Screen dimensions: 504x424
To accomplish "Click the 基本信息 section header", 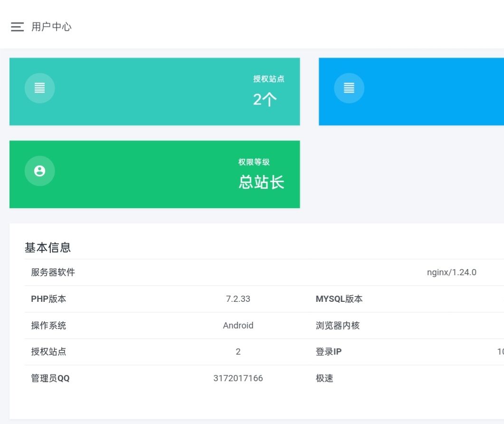I will pyautogui.click(x=48, y=247).
